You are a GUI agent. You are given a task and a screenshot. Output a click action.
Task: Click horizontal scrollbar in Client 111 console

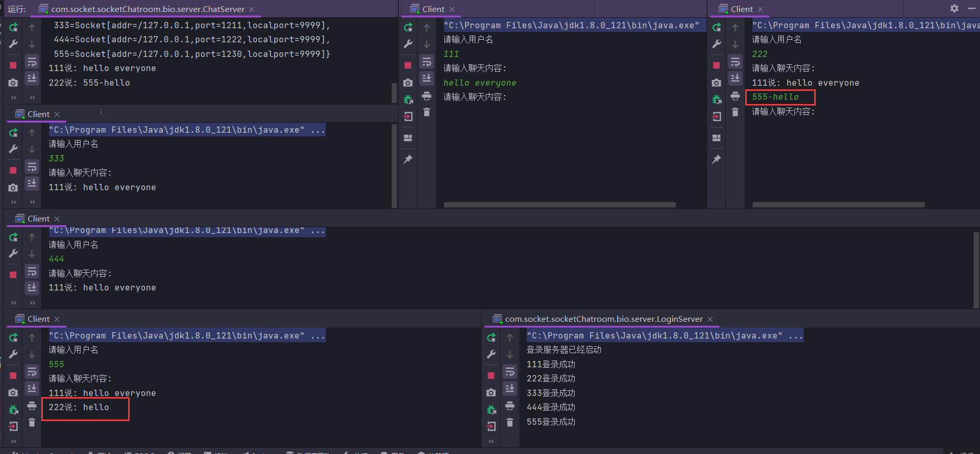tap(560, 205)
